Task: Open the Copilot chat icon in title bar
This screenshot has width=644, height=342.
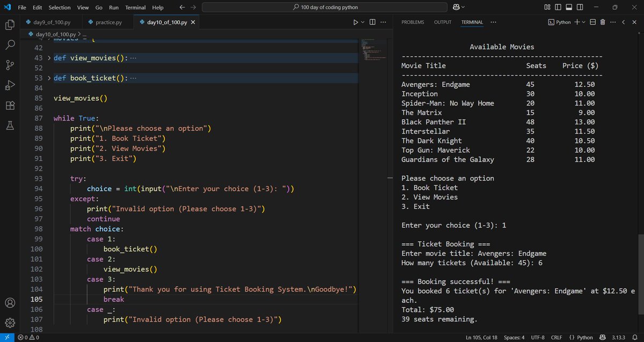Action: (456, 7)
